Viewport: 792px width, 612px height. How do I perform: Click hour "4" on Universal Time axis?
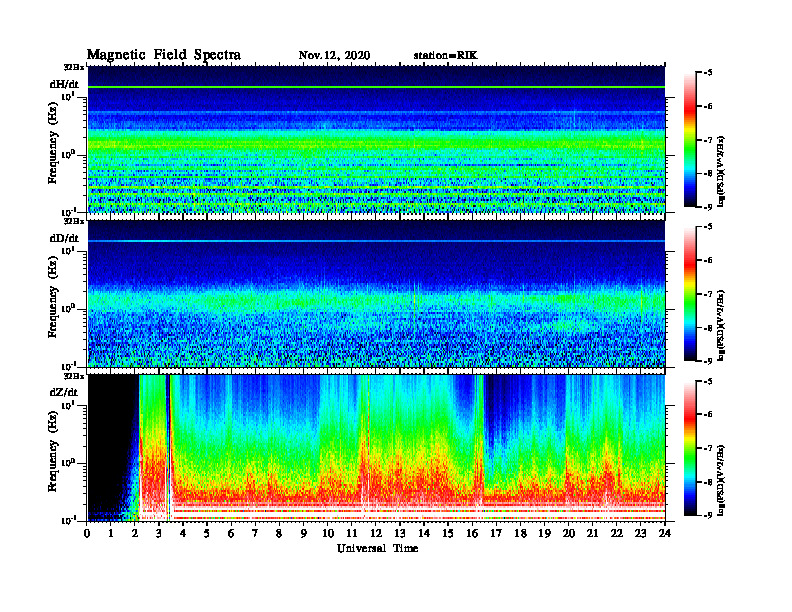183,534
